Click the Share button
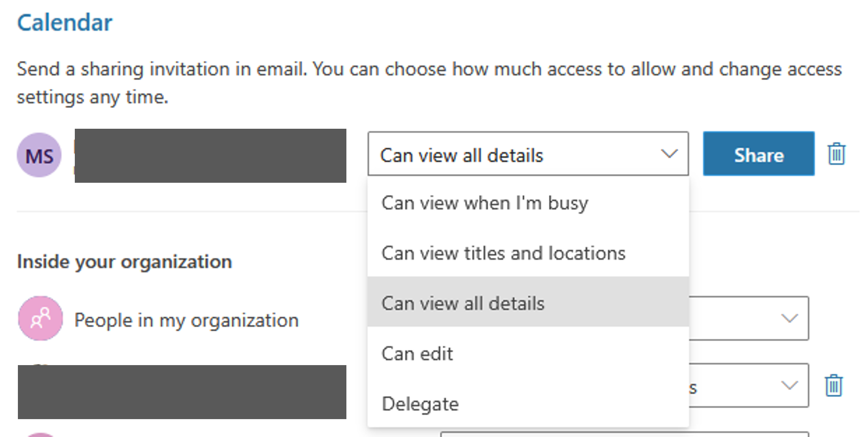 [758, 154]
